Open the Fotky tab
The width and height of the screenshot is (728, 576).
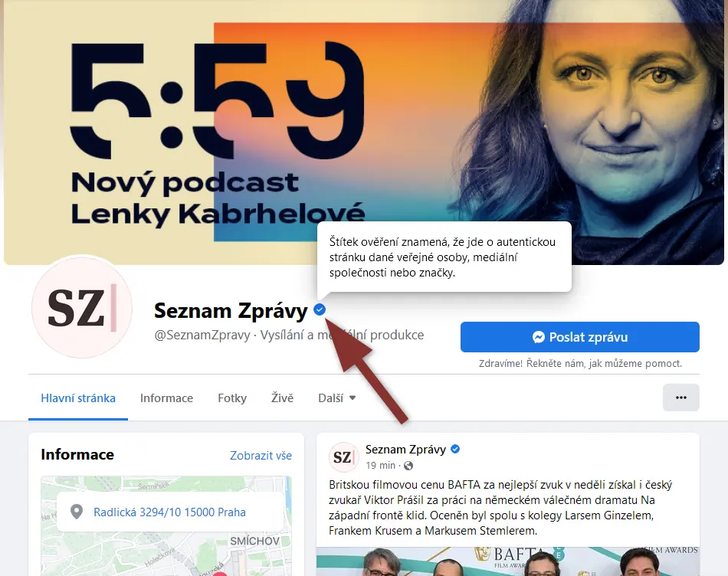pyautogui.click(x=232, y=398)
